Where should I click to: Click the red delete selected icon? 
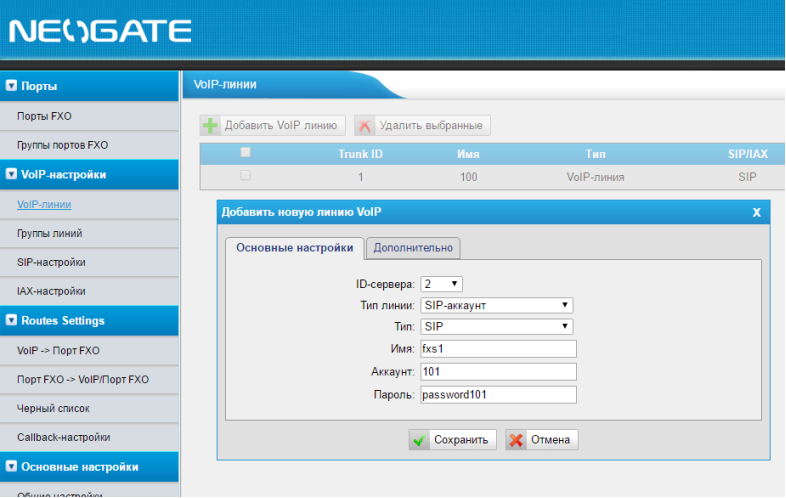click(x=365, y=126)
